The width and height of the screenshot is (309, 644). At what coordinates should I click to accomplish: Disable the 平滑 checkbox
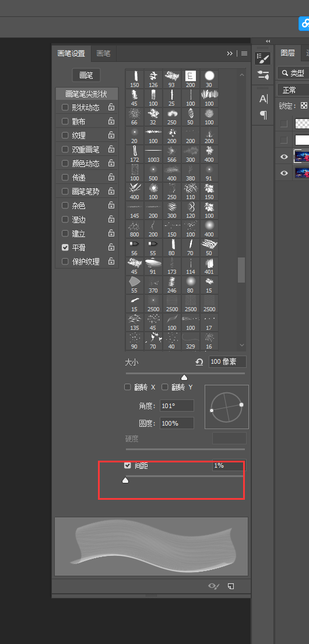[65, 248]
